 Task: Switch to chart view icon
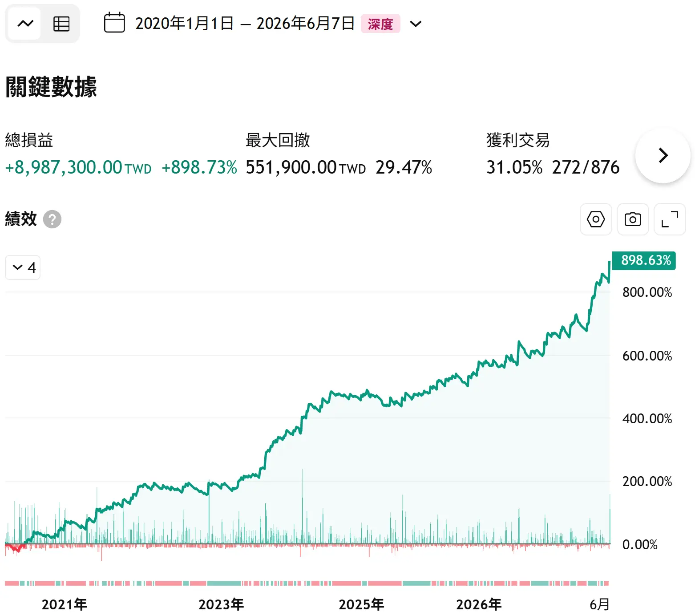tap(25, 24)
